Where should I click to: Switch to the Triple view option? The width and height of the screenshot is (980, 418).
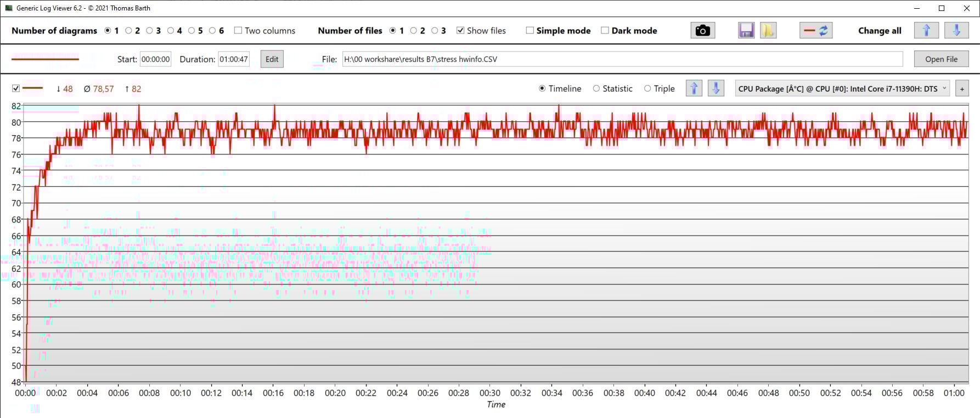[x=647, y=88]
